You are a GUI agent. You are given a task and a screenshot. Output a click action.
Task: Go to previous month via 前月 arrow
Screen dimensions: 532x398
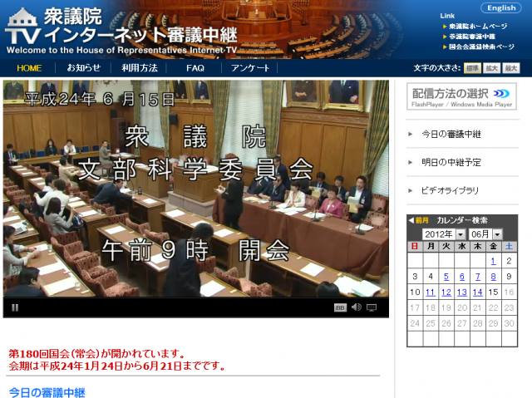(418, 220)
